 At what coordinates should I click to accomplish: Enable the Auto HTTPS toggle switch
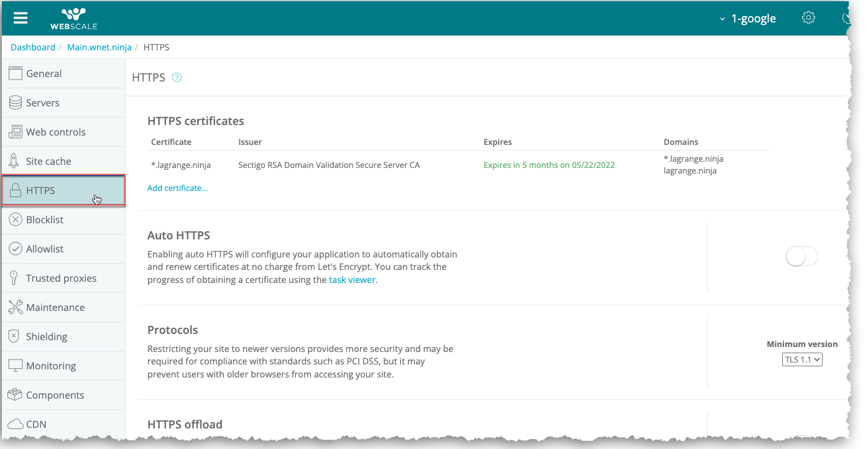click(x=801, y=256)
